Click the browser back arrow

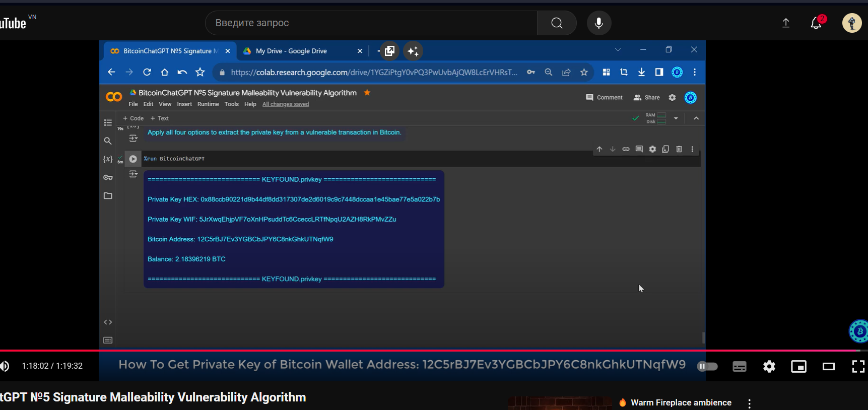(111, 72)
